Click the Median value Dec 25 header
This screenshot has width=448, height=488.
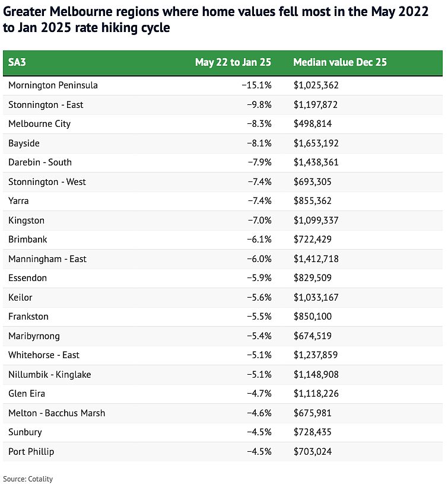(x=340, y=62)
